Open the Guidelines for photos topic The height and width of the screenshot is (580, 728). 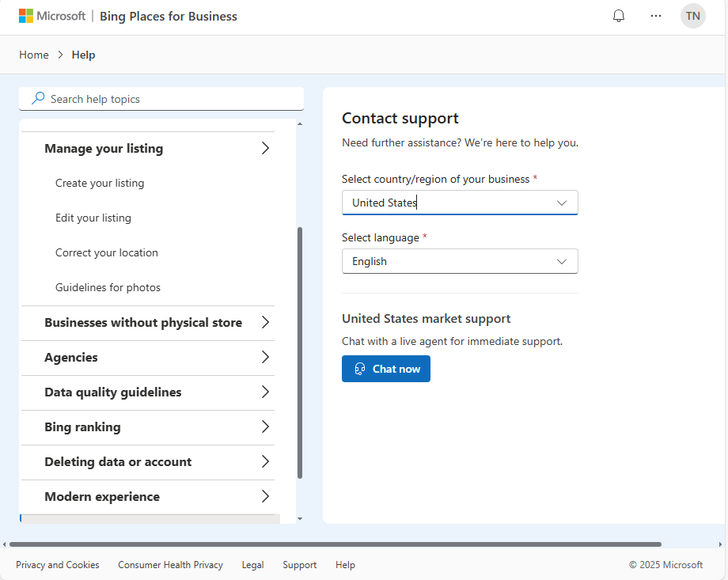click(x=108, y=287)
